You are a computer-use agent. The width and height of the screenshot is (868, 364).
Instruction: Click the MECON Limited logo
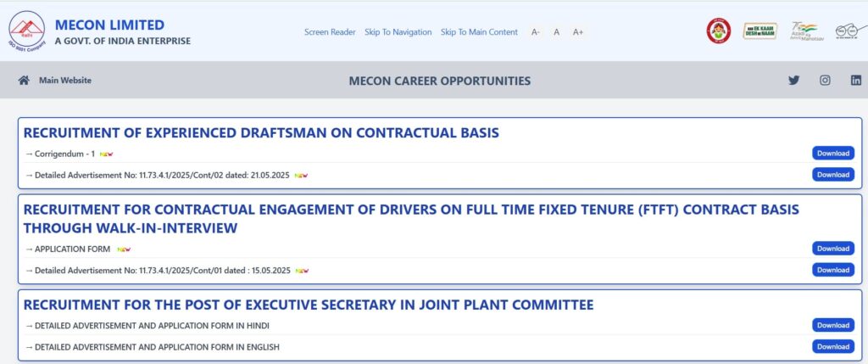[27, 31]
